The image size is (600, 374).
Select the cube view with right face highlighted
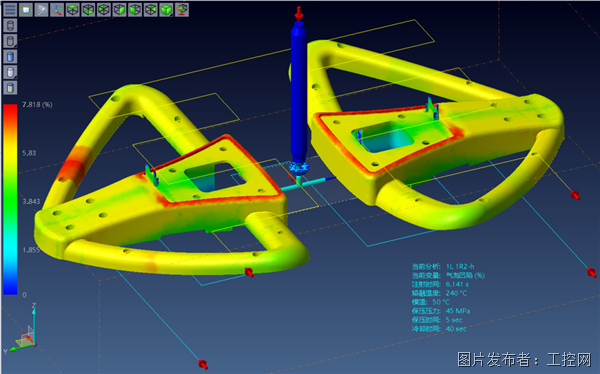[119, 10]
